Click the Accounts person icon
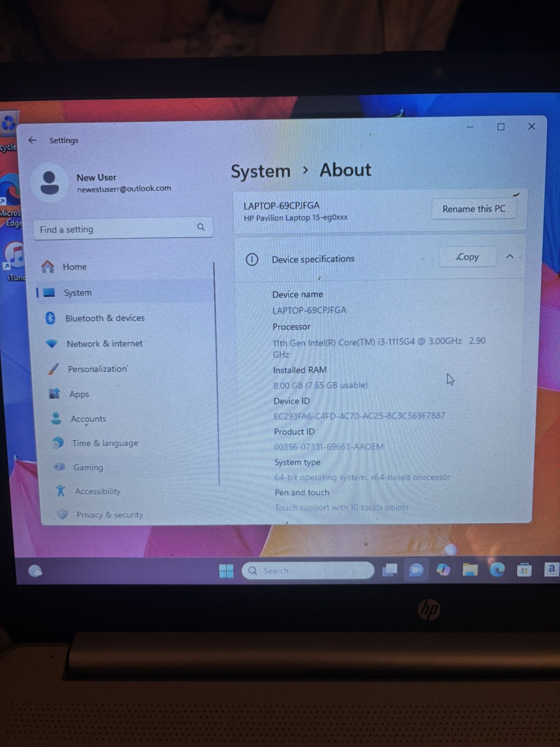560x747 pixels. pos(56,418)
